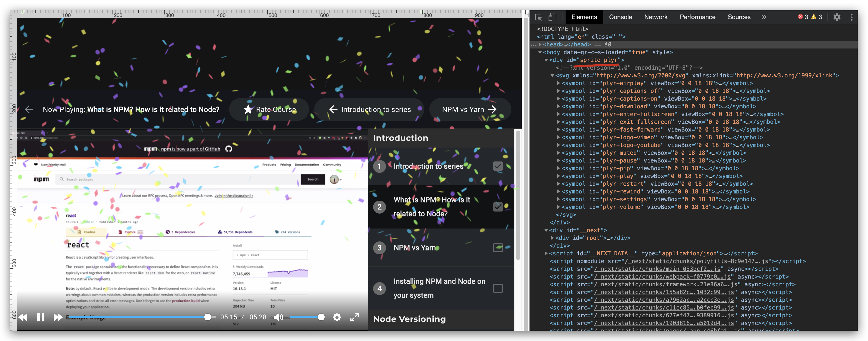Screen dimensions: 868x341
Task: Pause the video playback
Action: tap(41, 317)
